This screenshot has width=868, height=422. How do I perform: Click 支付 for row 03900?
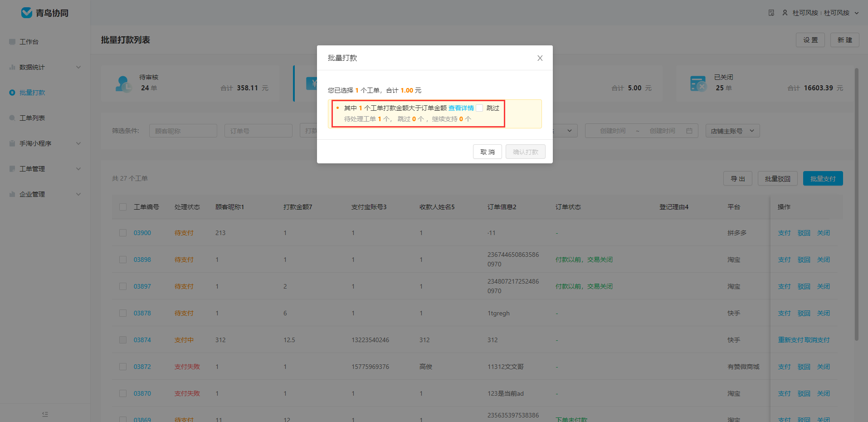pyautogui.click(x=784, y=233)
